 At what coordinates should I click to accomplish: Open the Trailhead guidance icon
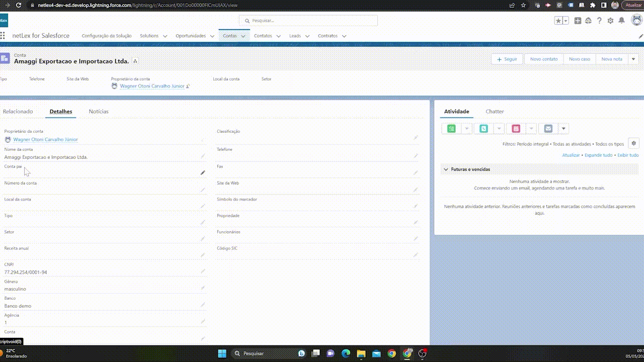[x=588, y=21]
